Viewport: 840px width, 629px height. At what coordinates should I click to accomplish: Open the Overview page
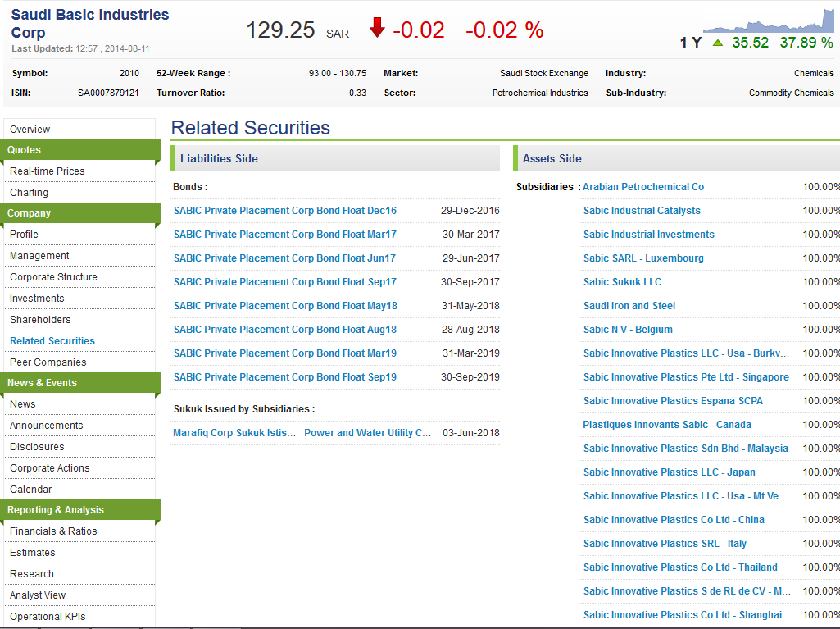click(x=30, y=130)
